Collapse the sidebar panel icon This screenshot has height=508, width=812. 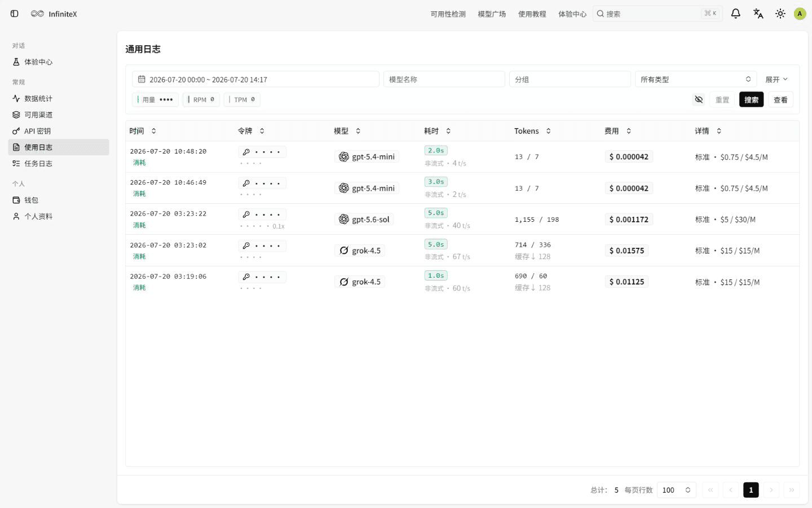[15, 14]
